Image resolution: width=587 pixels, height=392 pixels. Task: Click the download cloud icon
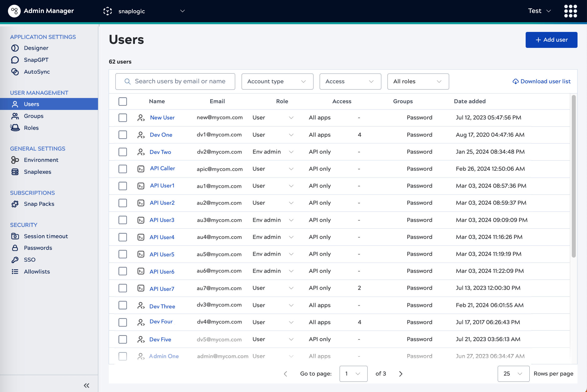tap(515, 82)
